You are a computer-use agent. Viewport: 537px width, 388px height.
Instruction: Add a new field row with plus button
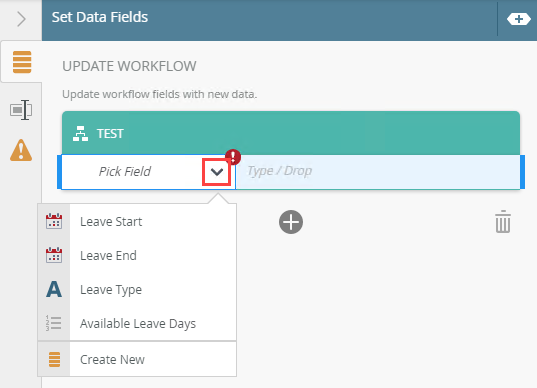(x=291, y=222)
